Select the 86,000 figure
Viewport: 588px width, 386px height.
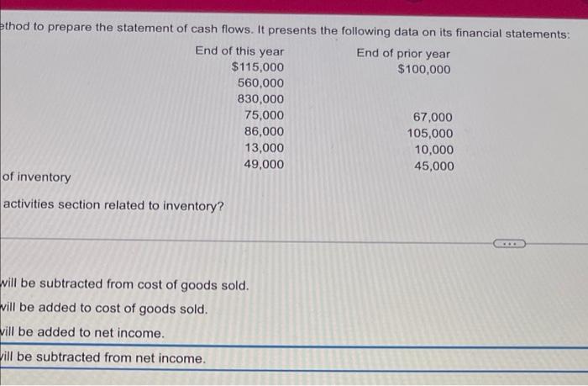click(264, 131)
